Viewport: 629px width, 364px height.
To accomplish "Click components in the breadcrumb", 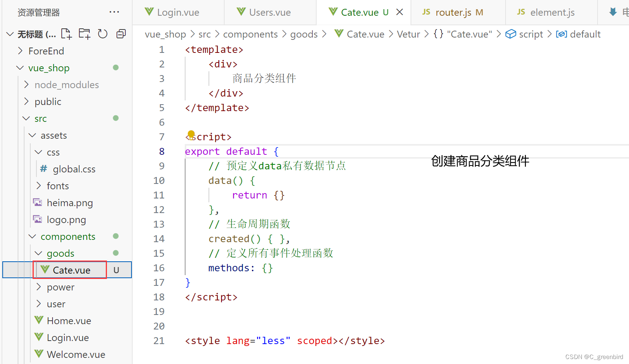I will [x=250, y=34].
